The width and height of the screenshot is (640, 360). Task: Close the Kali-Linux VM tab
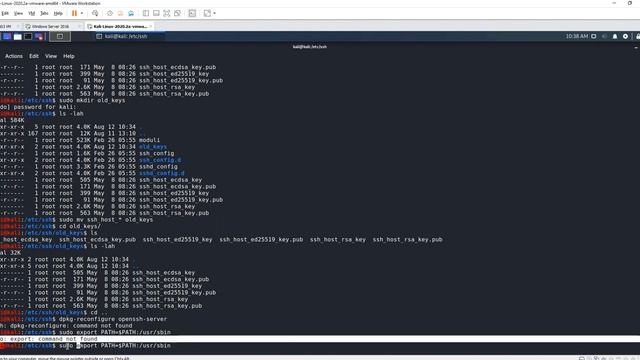coord(151,26)
